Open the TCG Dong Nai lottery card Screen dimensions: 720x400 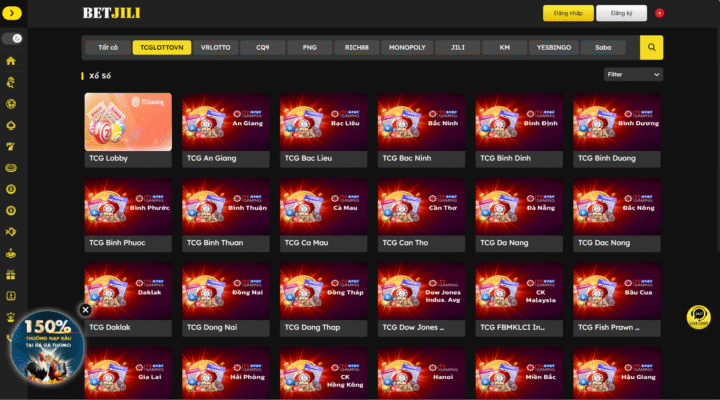click(226, 299)
